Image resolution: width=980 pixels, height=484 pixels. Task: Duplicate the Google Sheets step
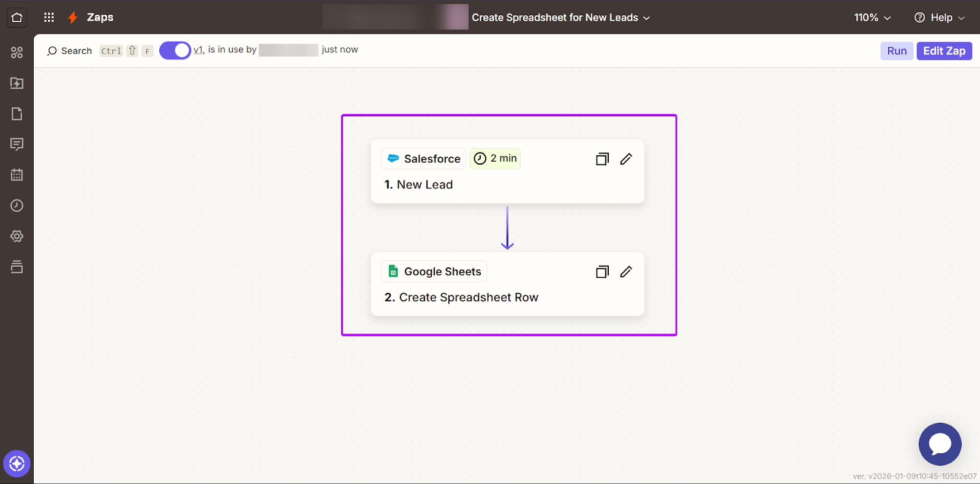pos(602,272)
